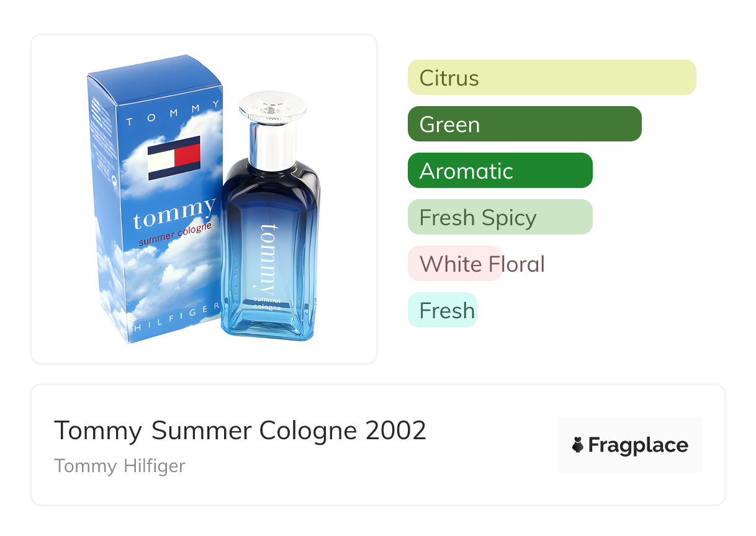Viewport: 756px width, 536px height.
Task: Click the Tommy Hilfiger flag logo on box
Action: click(174, 158)
